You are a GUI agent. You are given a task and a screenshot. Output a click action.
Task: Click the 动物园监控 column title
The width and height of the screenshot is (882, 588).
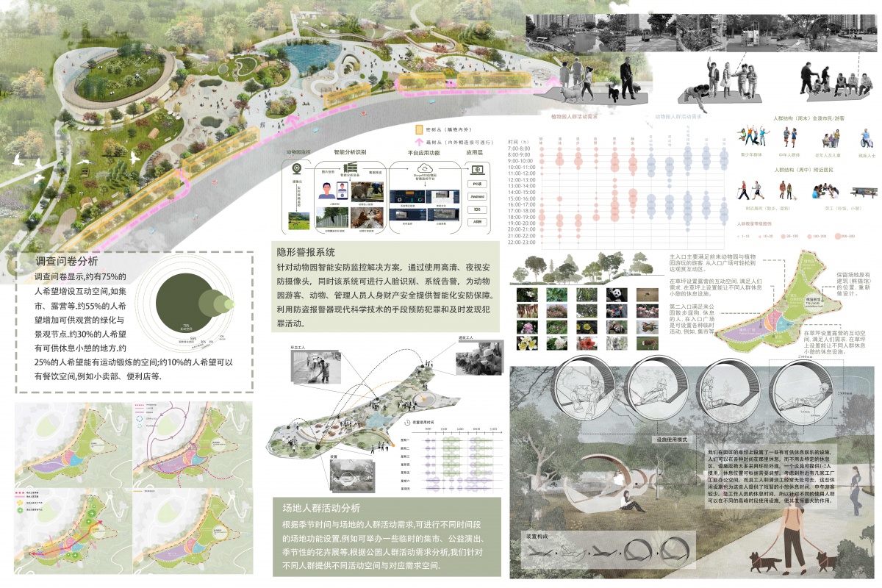(x=298, y=152)
